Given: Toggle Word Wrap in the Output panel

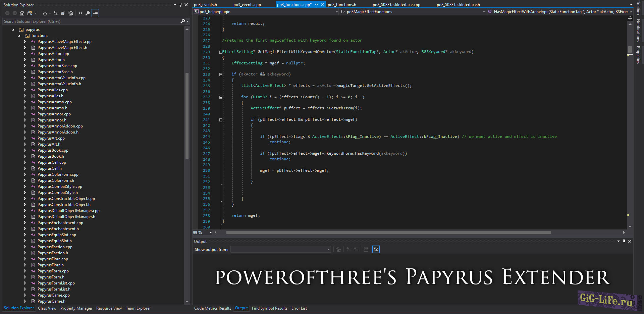Looking at the screenshot, I should (x=376, y=249).
